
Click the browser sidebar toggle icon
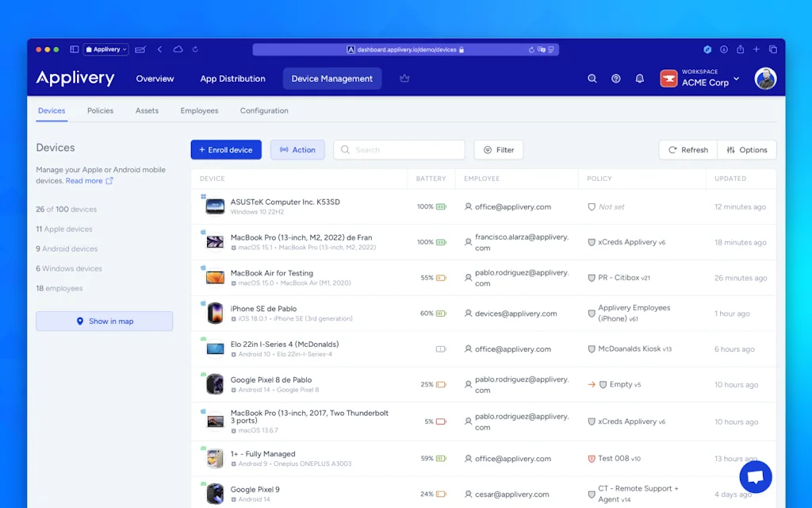74,49
